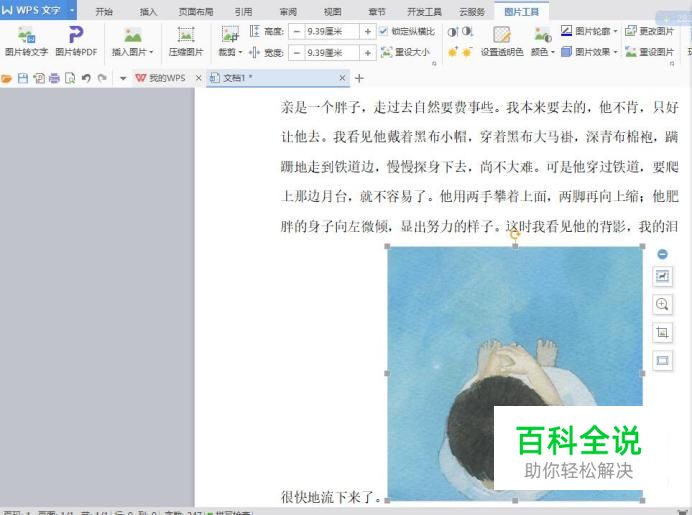The width and height of the screenshot is (692, 515).
Task: Decrease the width with minus button
Action: pyautogui.click(x=297, y=53)
